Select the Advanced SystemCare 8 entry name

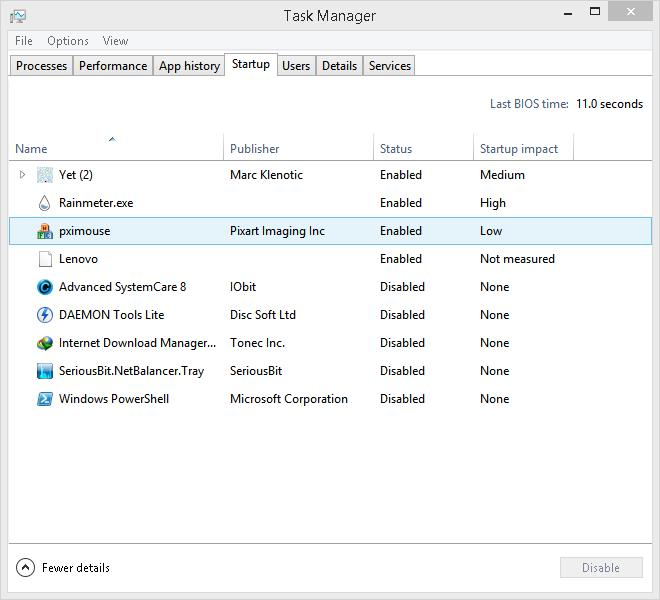pyautogui.click(x=122, y=287)
